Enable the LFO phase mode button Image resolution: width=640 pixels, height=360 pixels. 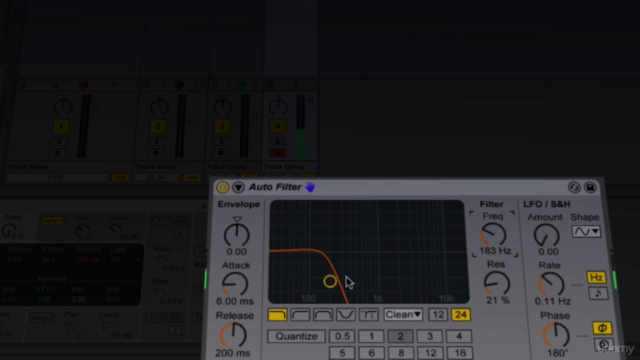click(602, 328)
